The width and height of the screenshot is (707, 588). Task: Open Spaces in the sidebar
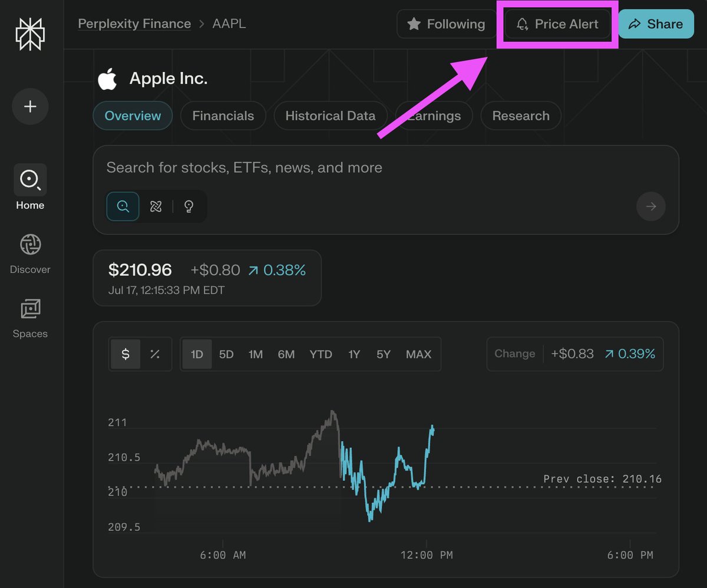tap(30, 318)
